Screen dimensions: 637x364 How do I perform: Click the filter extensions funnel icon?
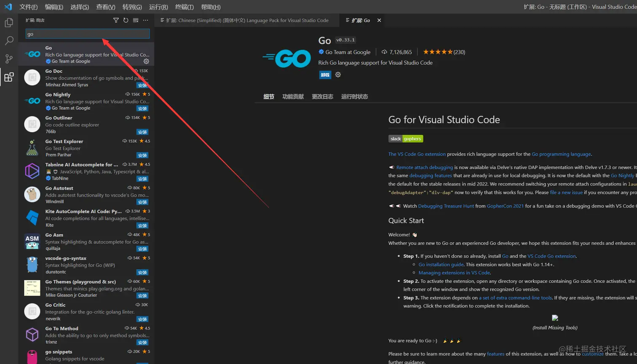[x=116, y=20]
